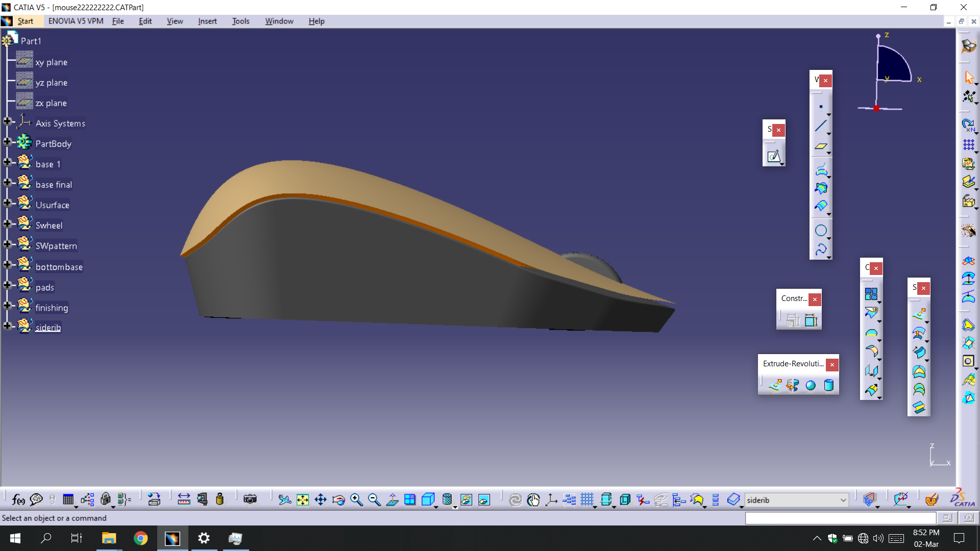Select the Sphere surface tool
The image size is (980, 551).
[x=811, y=385]
